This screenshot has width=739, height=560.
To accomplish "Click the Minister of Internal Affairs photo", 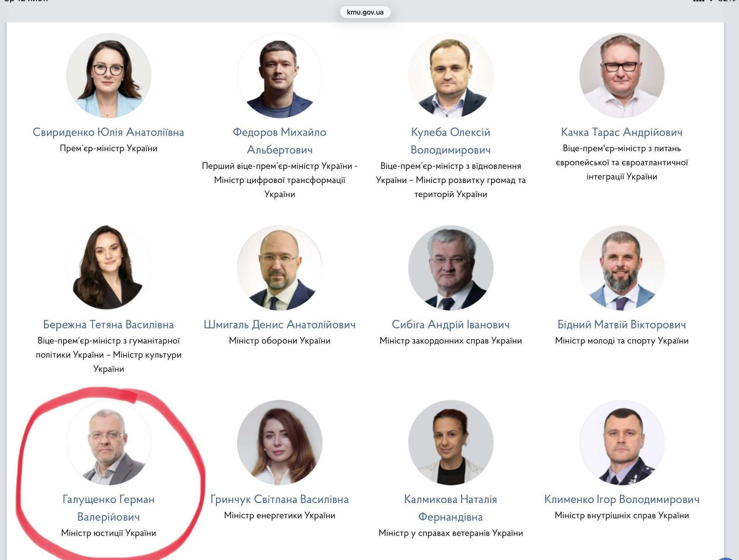I will point(621,443).
